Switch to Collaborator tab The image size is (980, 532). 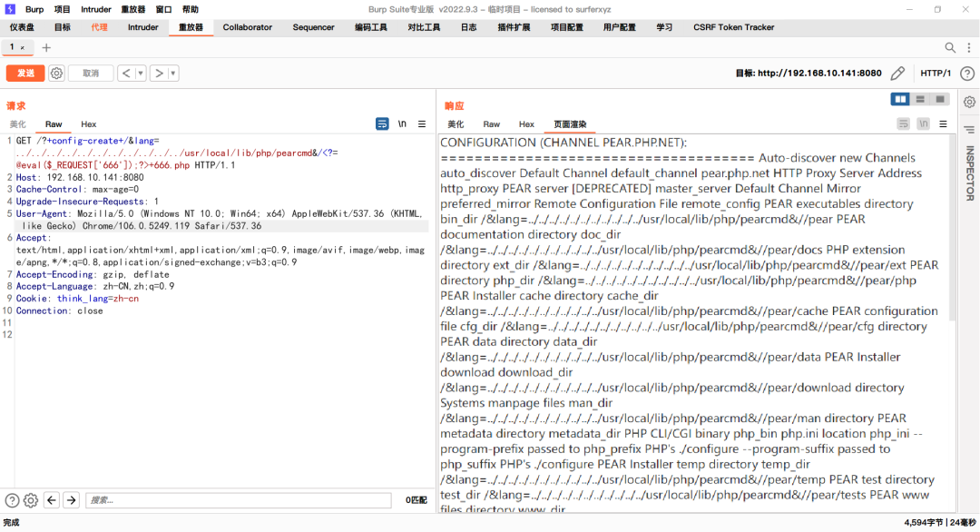pyautogui.click(x=248, y=27)
